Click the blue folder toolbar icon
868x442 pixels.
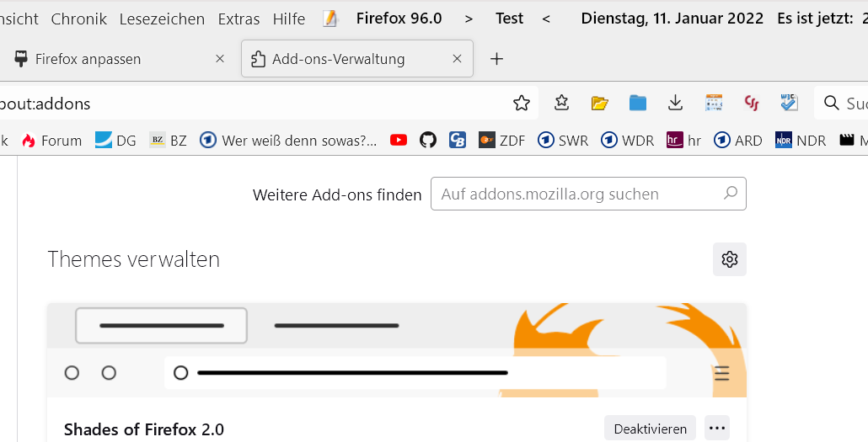coord(638,103)
